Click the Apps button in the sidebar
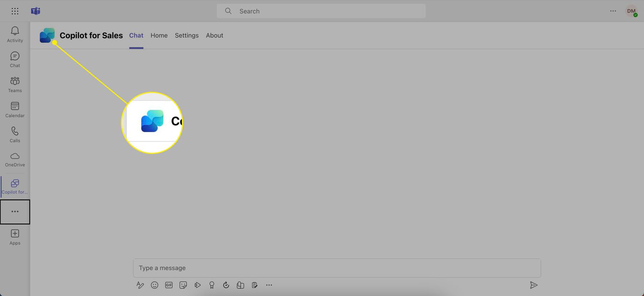The image size is (644, 296). [15, 237]
